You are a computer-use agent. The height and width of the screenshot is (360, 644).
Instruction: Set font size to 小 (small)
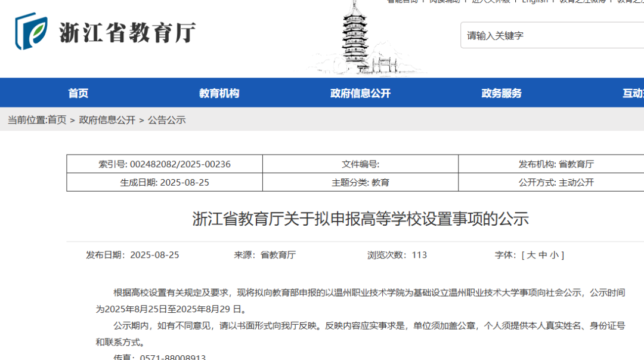(553, 255)
